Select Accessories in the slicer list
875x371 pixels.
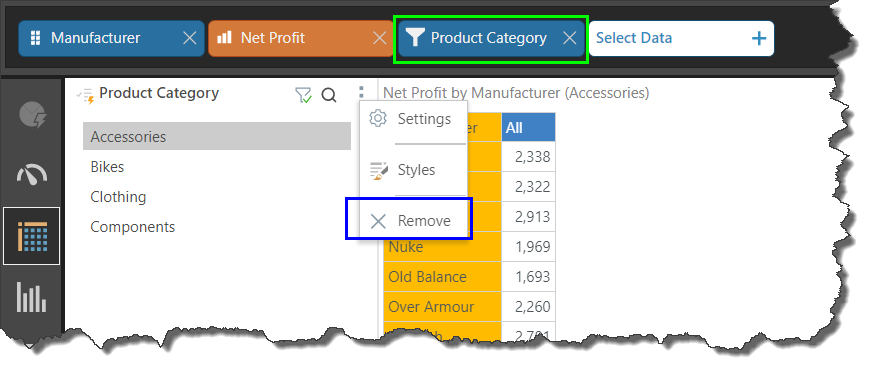(217, 137)
